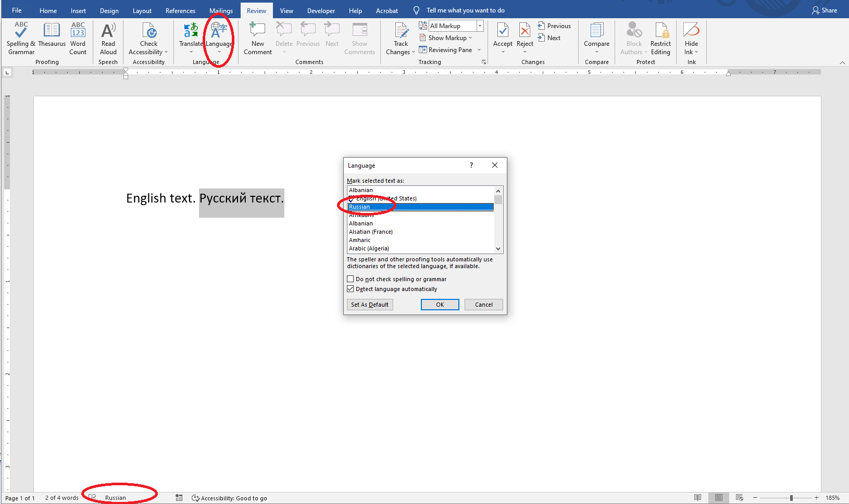Uncheck 'Detect language automatically'
The height and width of the screenshot is (504, 849).
(351, 289)
